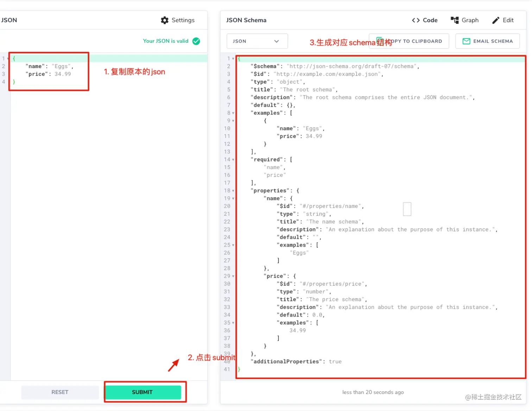
Task: Click the "type": "object" line
Action: [278, 82]
